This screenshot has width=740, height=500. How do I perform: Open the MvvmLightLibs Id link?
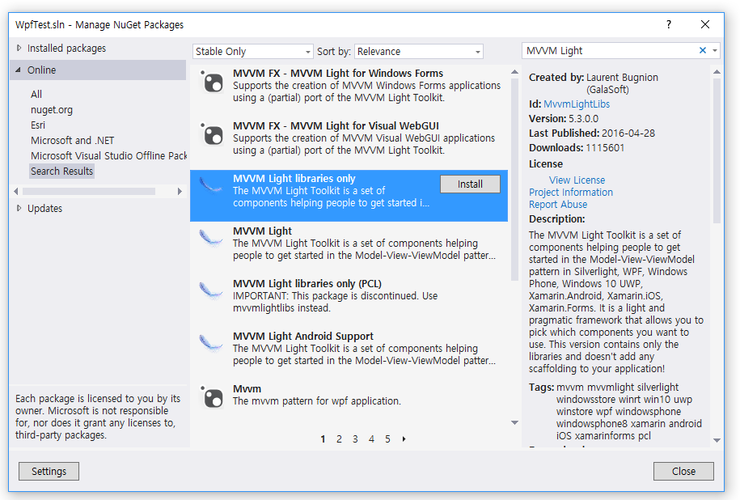576,104
